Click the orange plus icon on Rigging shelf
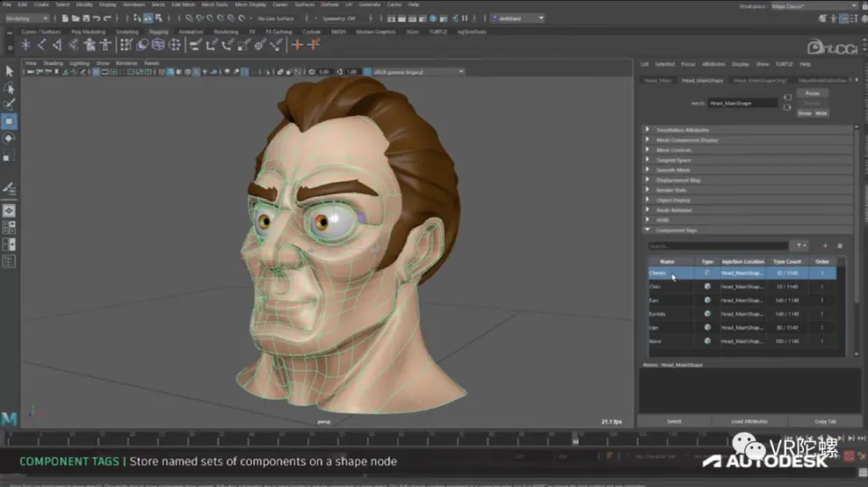This screenshot has height=487, width=868. [x=297, y=44]
